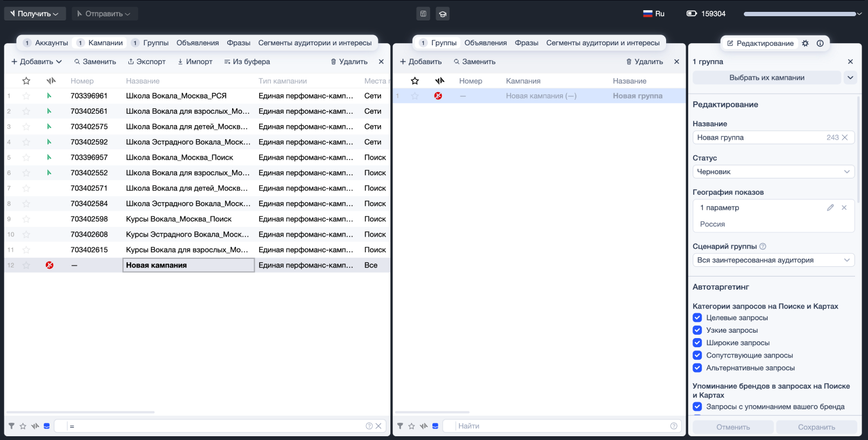Click Выбрать их кампании button

(767, 78)
